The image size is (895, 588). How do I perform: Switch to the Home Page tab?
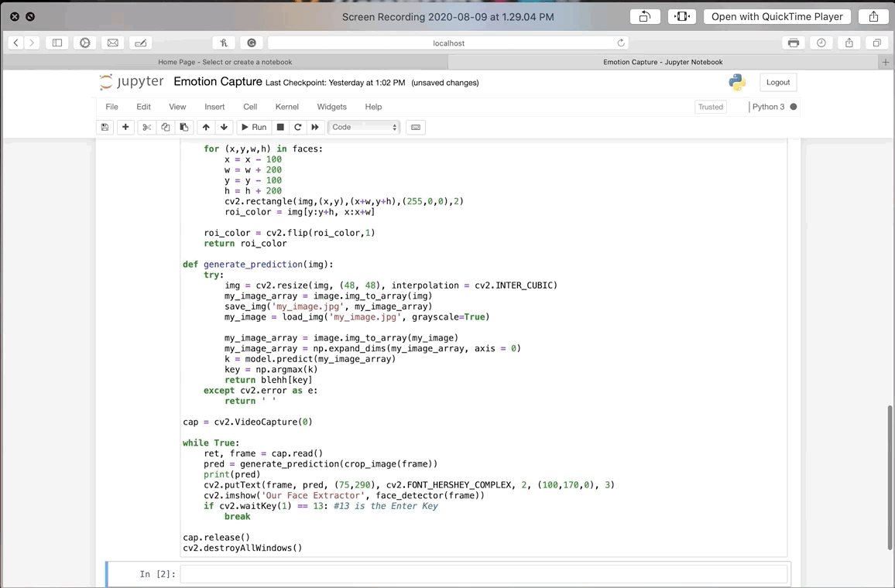pos(225,62)
